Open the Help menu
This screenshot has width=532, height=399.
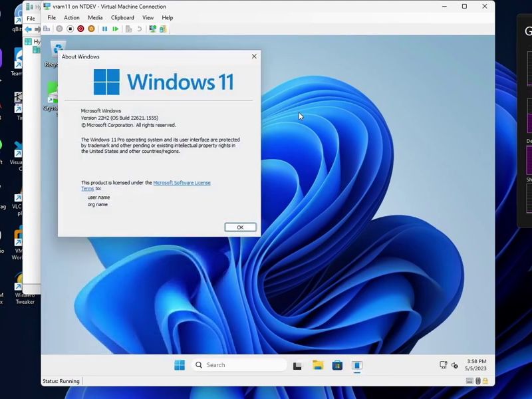pyautogui.click(x=168, y=18)
